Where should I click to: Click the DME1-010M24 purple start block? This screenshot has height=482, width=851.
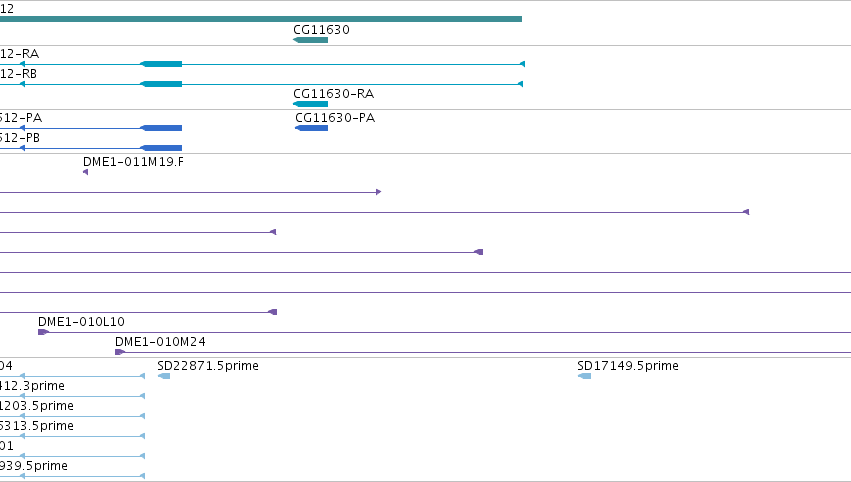120,352
